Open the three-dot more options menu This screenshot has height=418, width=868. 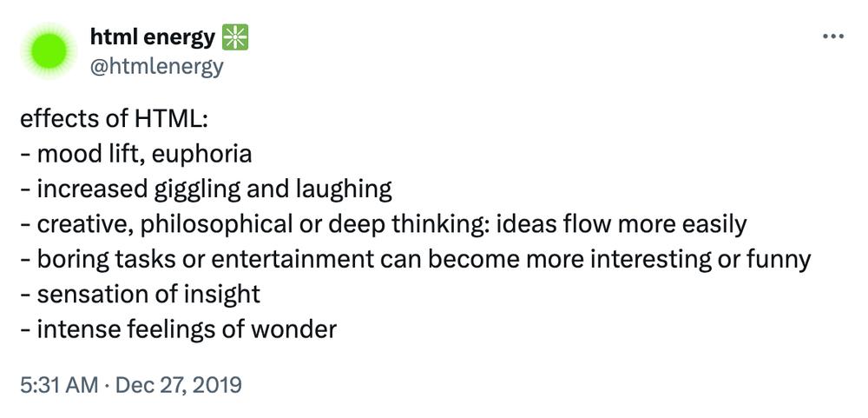point(832,36)
